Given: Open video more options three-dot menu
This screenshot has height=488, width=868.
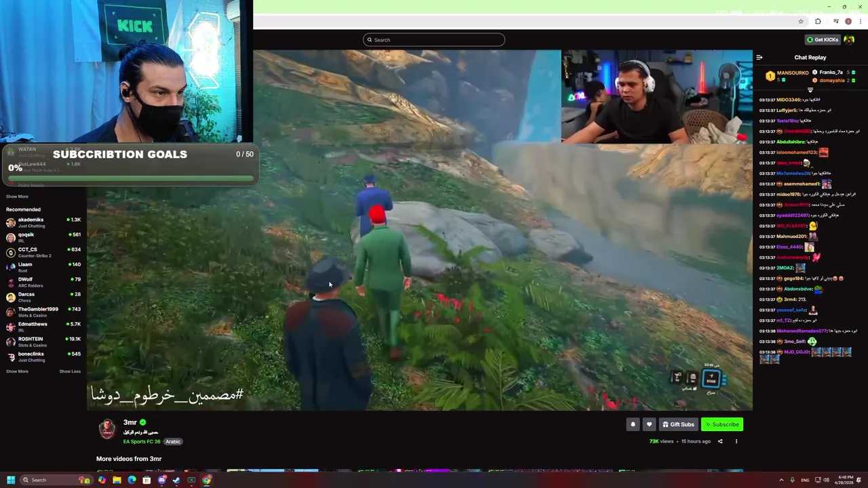Looking at the screenshot, I should pyautogui.click(x=736, y=441).
